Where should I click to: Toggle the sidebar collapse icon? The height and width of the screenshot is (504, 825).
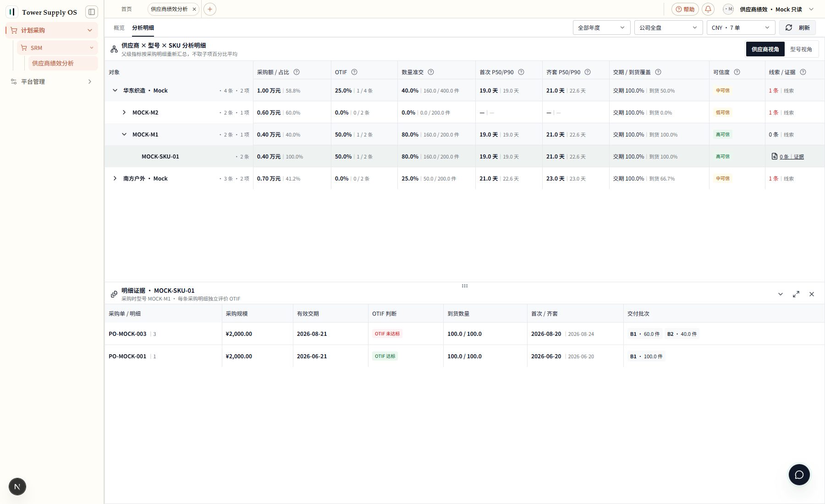(x=92, y=12)
